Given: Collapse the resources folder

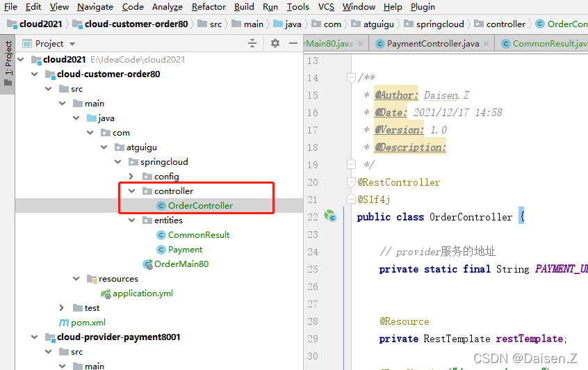Looking at the screenshot, I should tap(76, 279).
